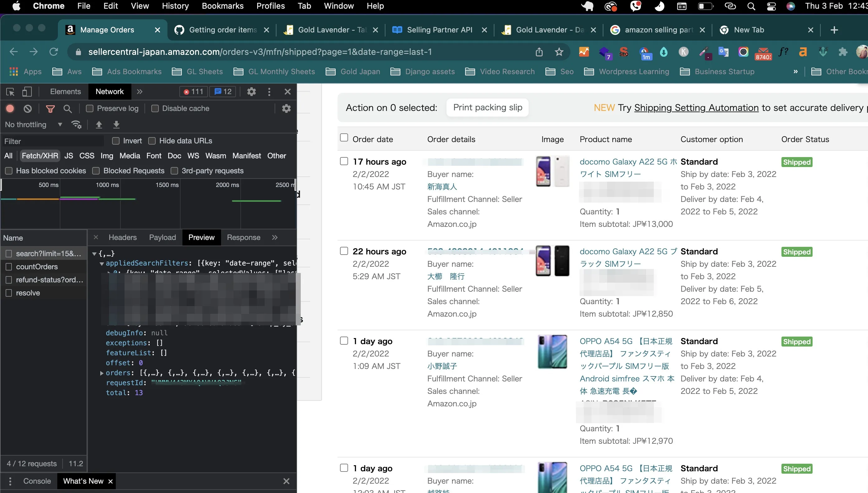Screen dimensions: 868x493
Task: Collapse the appliedSearchFilters node
Action: coord(101,263)
